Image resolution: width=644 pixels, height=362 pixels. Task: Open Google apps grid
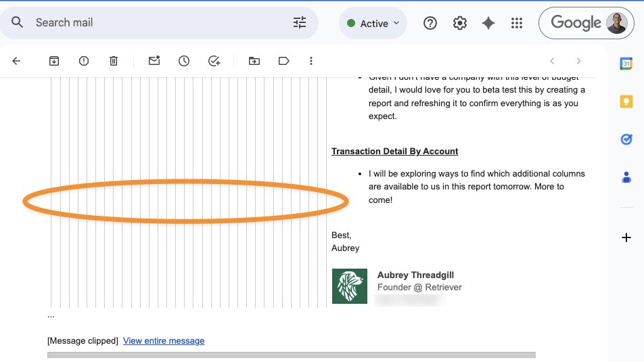[x=517, y=23]
